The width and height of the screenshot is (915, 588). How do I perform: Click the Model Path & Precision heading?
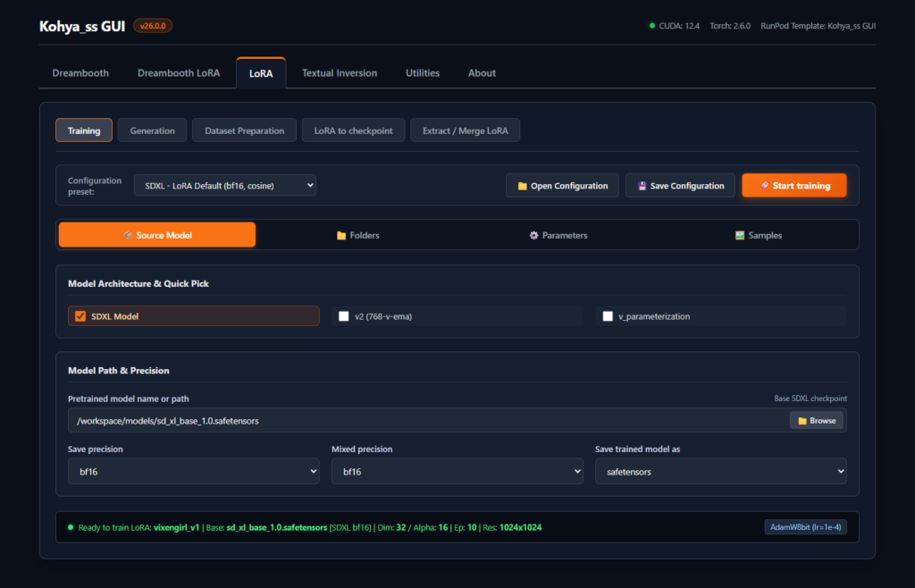coord(119,371)
